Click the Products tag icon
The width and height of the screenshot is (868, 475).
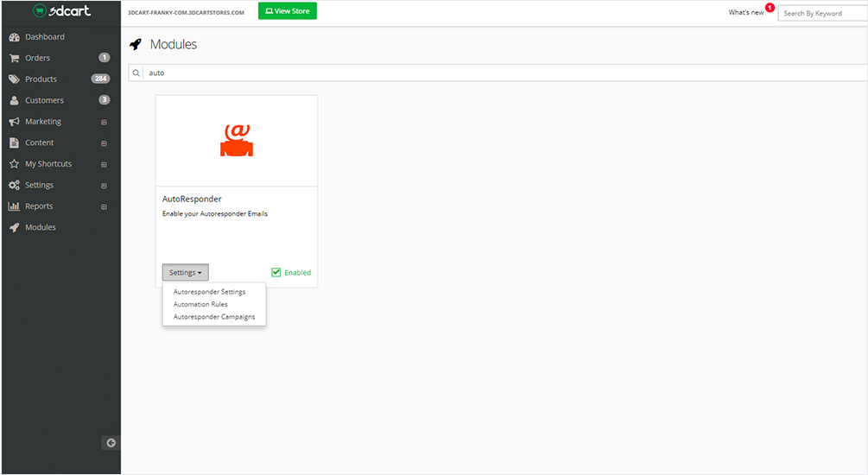point(14,79)
